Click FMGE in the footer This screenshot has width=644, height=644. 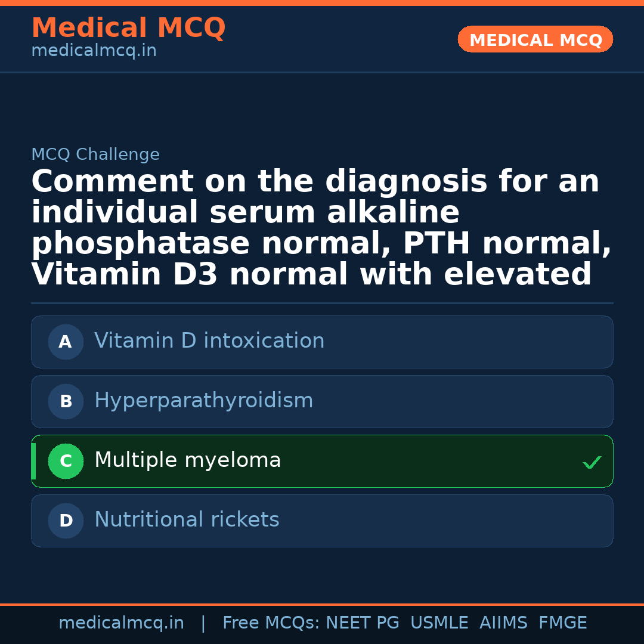562,623
